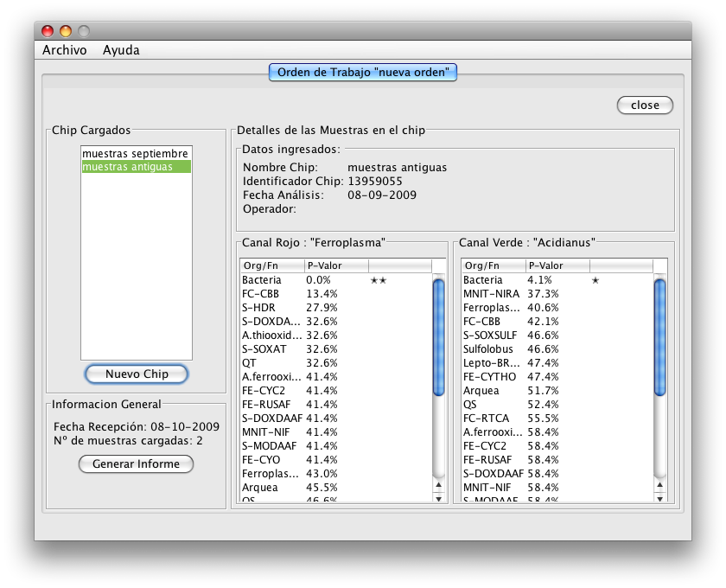
Task: Open the Ayuda menu
Action: (x=121, y=50)
